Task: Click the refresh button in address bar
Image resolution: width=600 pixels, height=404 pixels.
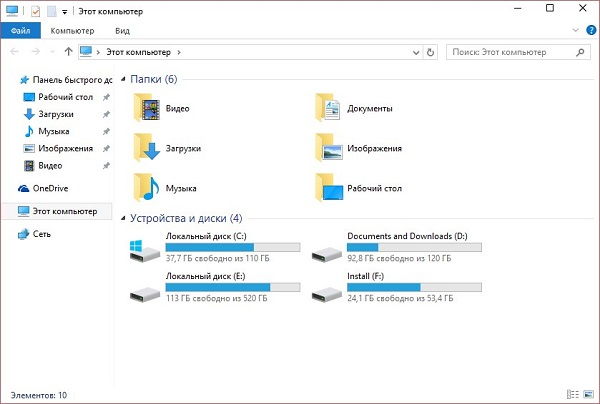Action: click(x=431, y=51)
